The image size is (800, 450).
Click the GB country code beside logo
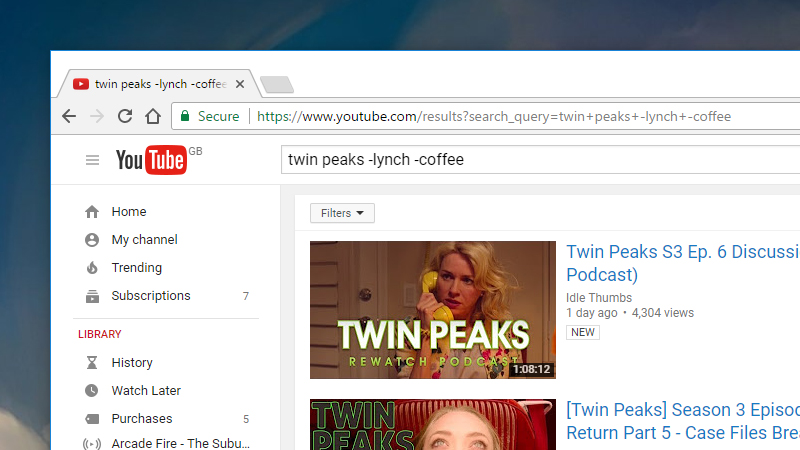click(x=195, y=151)
